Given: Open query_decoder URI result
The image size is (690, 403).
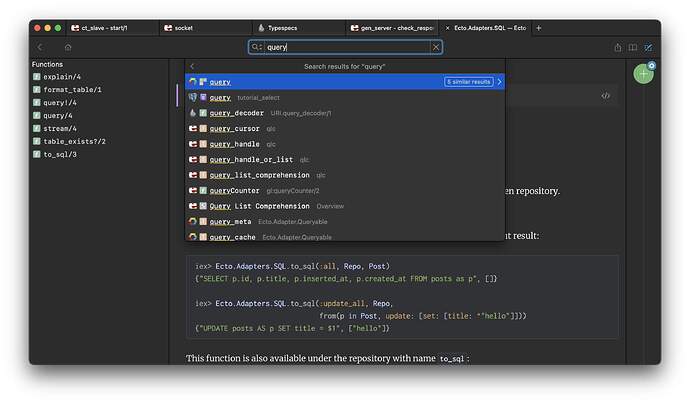Looking at the screenshot, I should tap(345, 113).
